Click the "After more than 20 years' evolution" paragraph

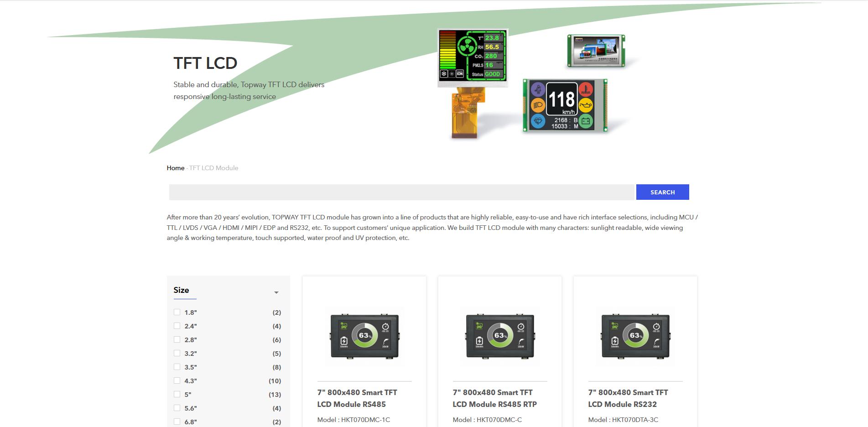tap(432, 228)
